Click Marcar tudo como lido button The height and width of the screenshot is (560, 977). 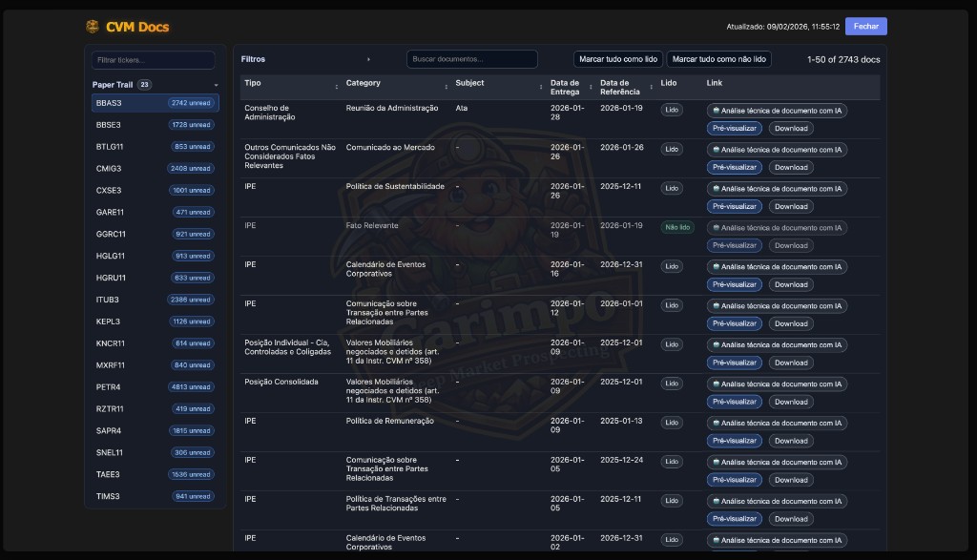pos(618,59)
